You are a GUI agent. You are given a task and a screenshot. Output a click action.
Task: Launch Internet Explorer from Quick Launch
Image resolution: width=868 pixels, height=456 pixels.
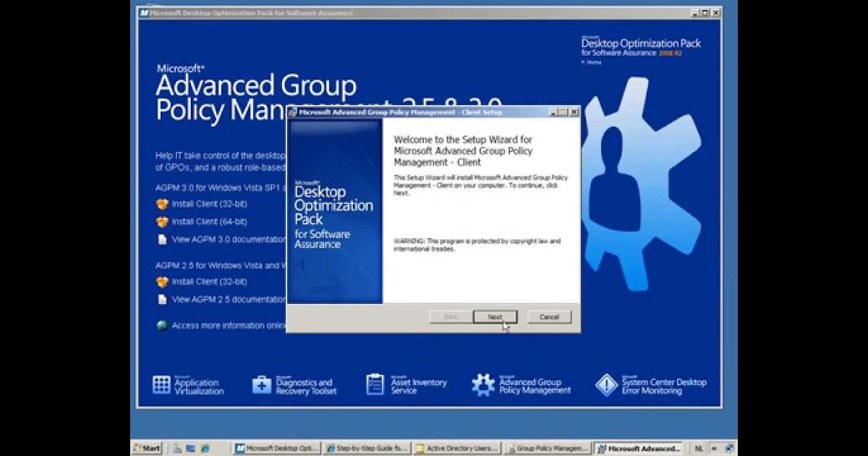205,448
